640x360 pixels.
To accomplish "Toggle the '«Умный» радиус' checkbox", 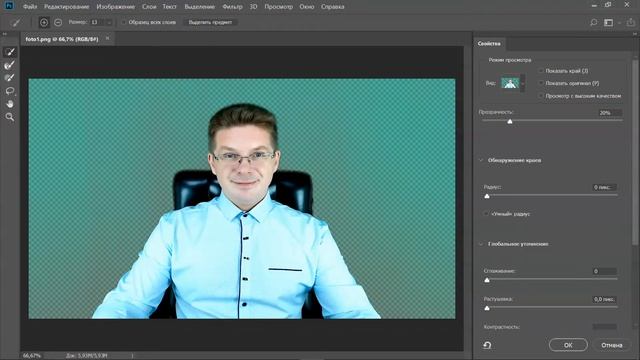I will (x=486, y=213).
